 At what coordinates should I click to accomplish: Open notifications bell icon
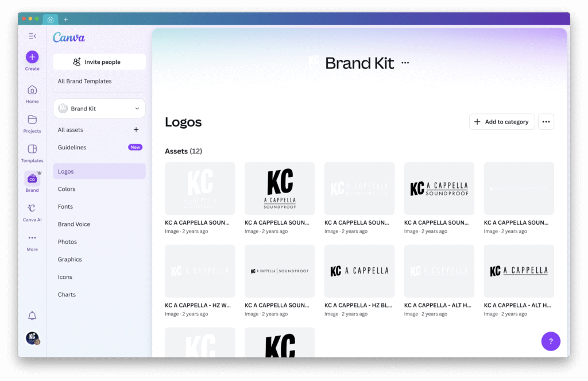(32, 315)
